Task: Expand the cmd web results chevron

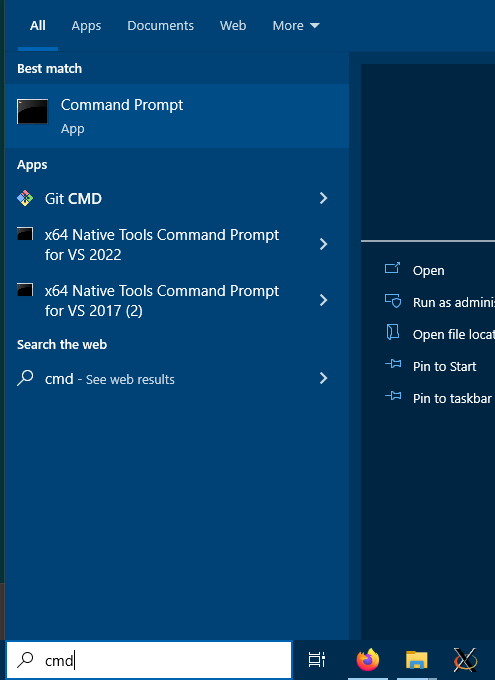Action: (x=323, y=378)
